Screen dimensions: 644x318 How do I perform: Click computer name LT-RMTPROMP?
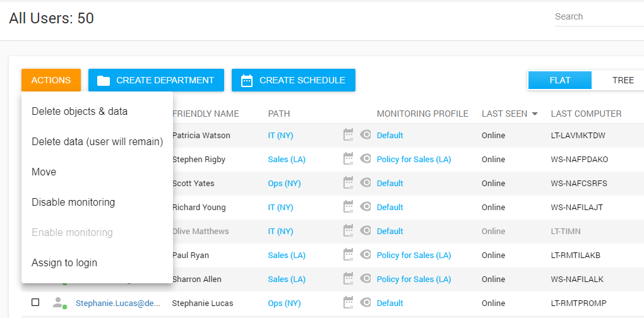[x=579, y=303]
